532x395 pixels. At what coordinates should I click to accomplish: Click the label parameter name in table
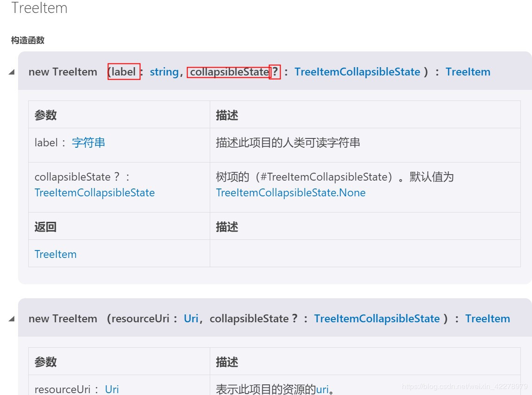tap(46, 143)
